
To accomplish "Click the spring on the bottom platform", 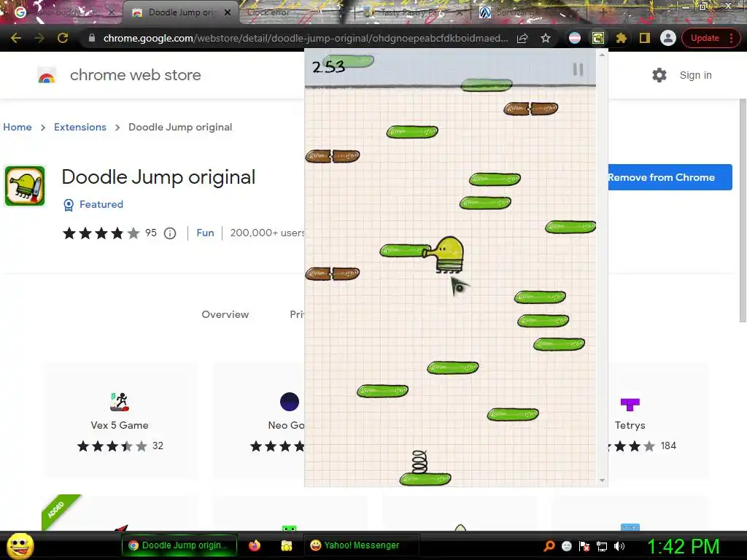I will (x=419, y=462).
